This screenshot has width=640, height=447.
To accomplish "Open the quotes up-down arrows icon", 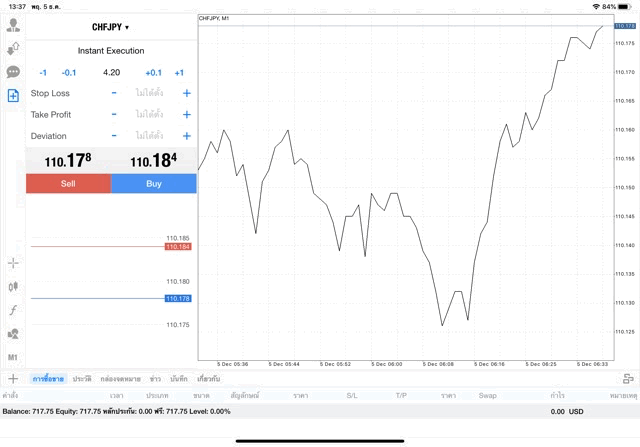I will pos(13,48).
